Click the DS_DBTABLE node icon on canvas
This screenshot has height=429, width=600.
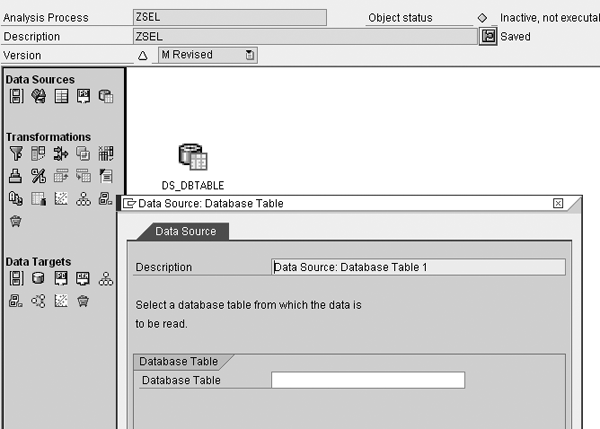coord(192,158)
